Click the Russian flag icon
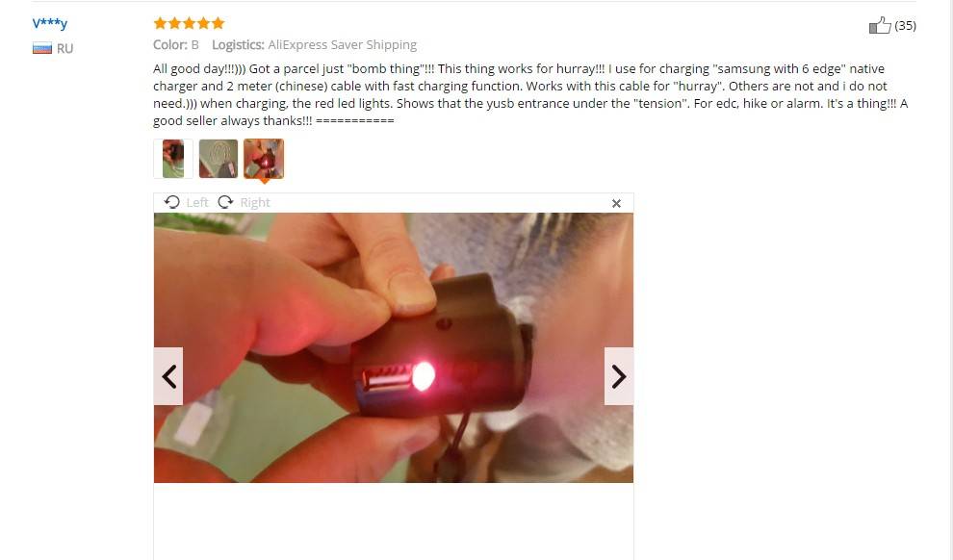The height and width of the screenshot is (560, 953). point(42,48)
